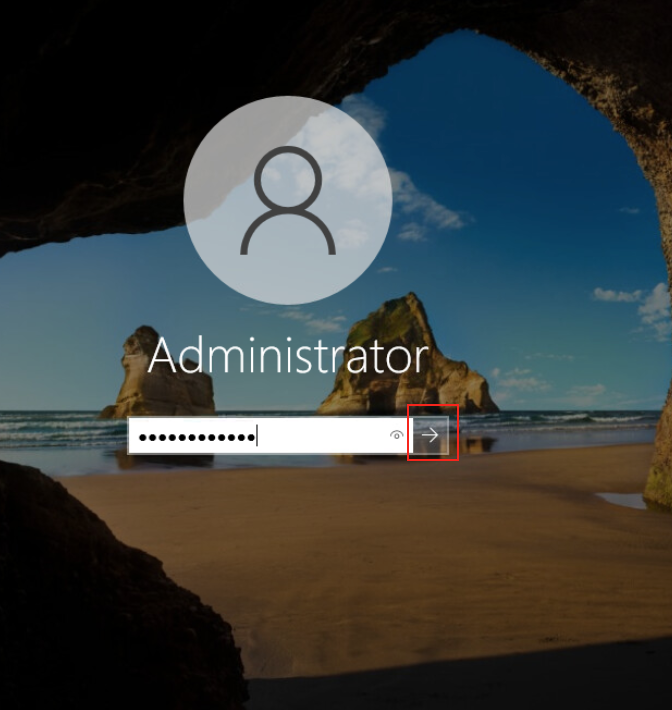Toggle the password reveal eye icon

pos(396,435)
